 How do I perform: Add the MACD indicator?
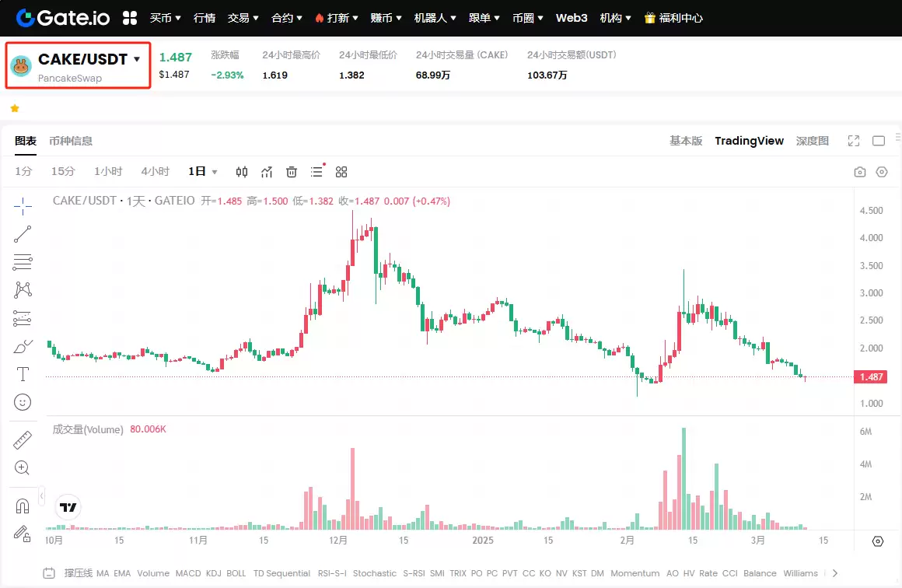(x=187, y=573)
